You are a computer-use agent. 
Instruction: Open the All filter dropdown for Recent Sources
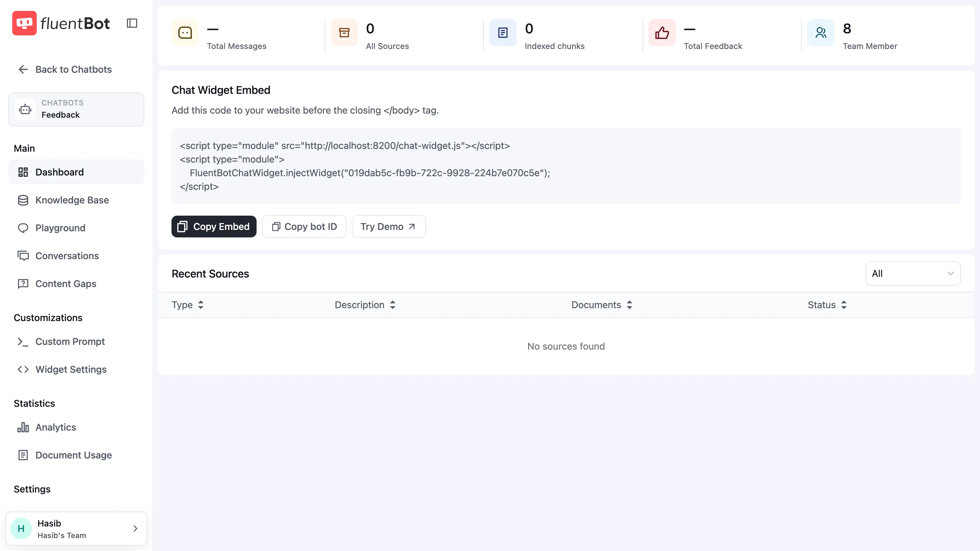point(913,273)
